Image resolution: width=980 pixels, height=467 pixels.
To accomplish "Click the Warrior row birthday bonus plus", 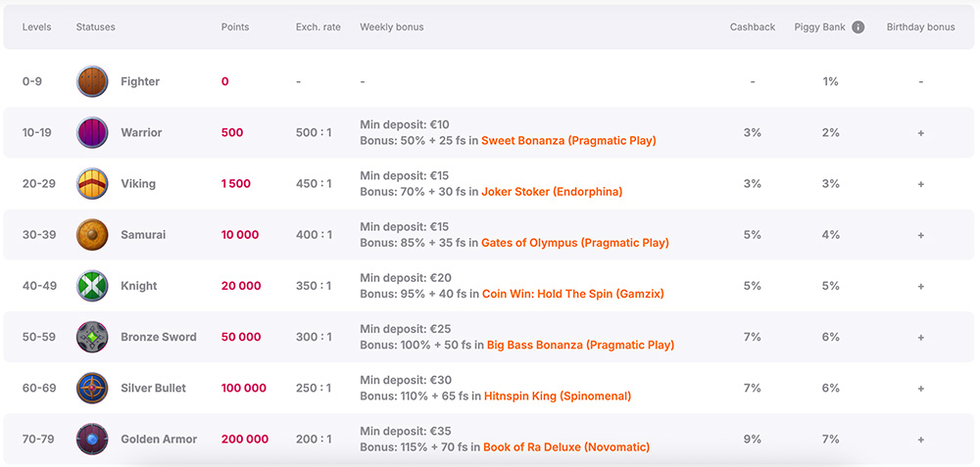I will tap(921, 133).
